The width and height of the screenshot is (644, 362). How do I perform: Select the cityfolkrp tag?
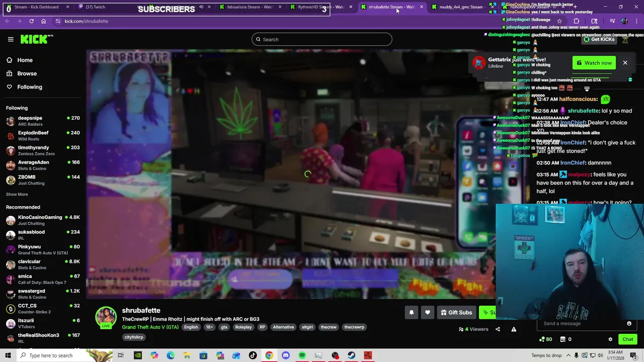pos(134,337)
